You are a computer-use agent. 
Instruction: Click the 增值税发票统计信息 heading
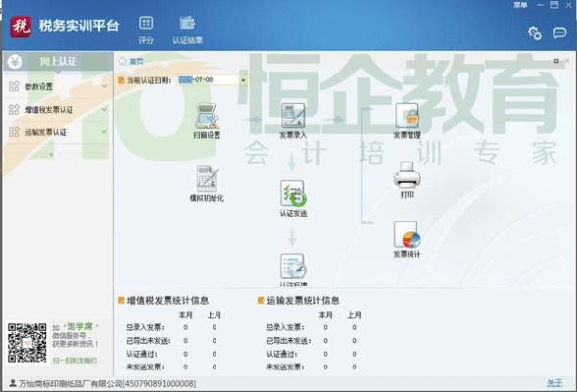168,300
